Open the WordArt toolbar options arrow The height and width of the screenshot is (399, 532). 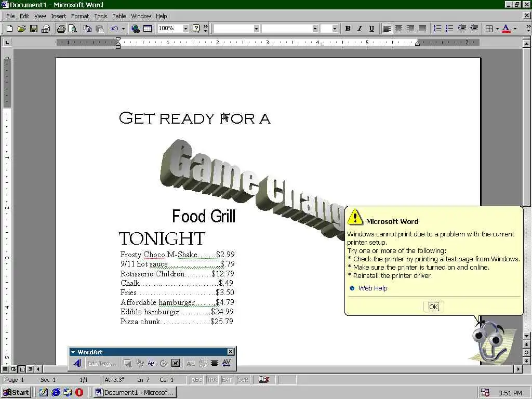pyautogui.click(x=73, y=352)
